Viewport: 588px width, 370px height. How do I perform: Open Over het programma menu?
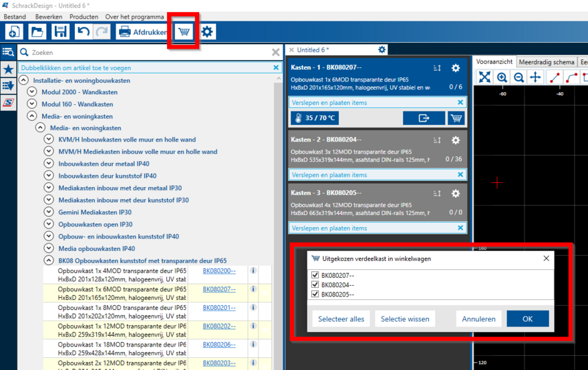[134, 17]
